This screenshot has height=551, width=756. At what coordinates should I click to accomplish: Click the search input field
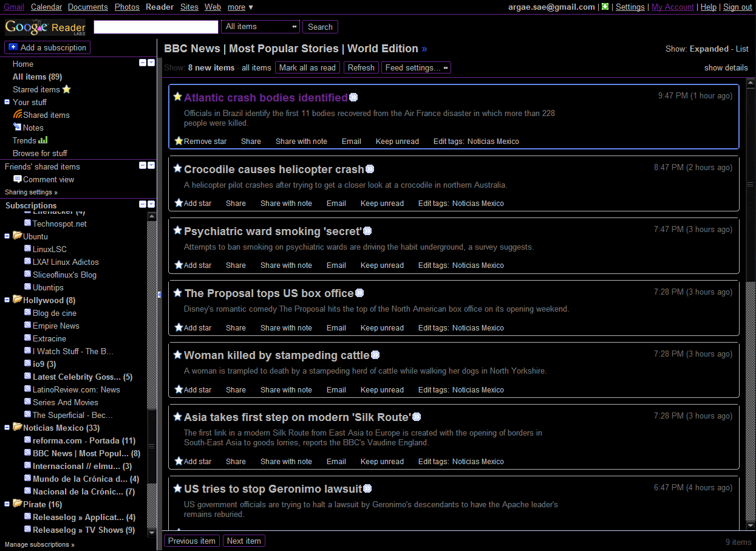click(155, 27)
